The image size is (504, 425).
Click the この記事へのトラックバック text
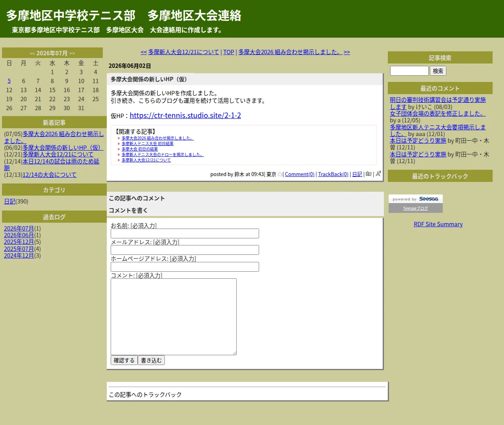pyautogui.click(x=145, y=395)
